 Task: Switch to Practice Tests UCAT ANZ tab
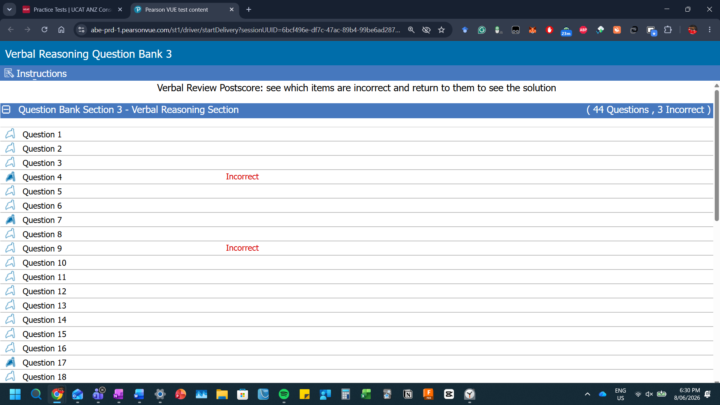coord(72,9)
